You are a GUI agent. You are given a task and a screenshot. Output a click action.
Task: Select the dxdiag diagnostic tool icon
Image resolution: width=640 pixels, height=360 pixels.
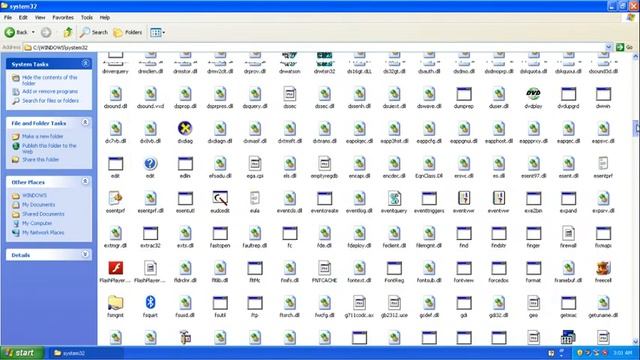tap(185, 129)
